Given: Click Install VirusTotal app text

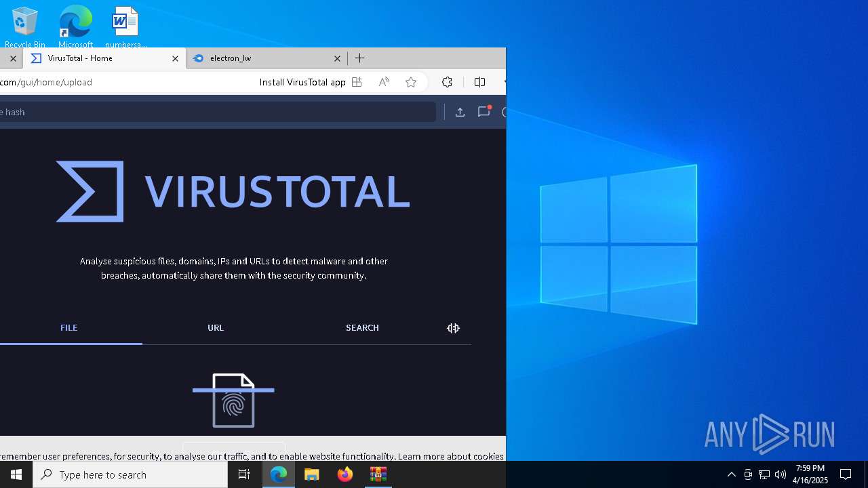Looking at the screenshot, I should click(x=302, y=82).
